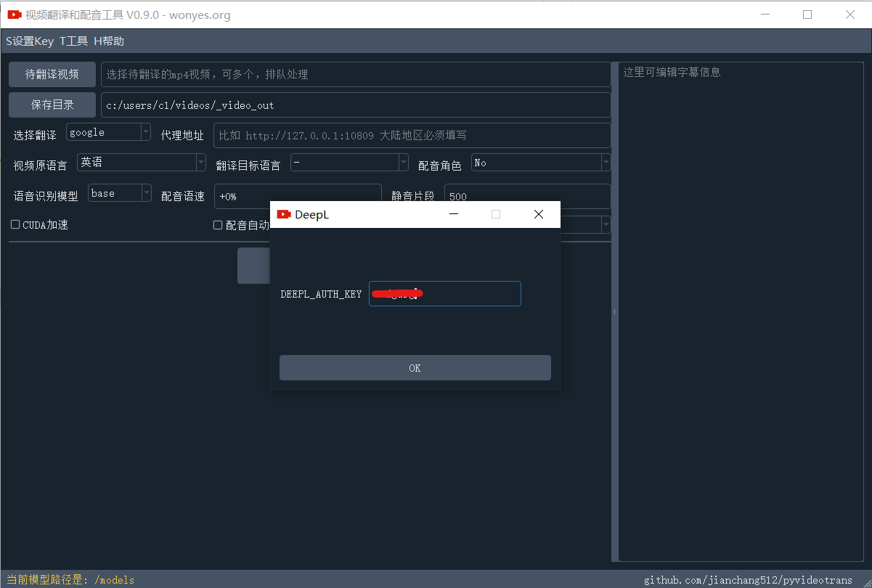Viewport: 872px width, 588px height.
Task: Open the S设置Key menu
Action: pos(30,41)
